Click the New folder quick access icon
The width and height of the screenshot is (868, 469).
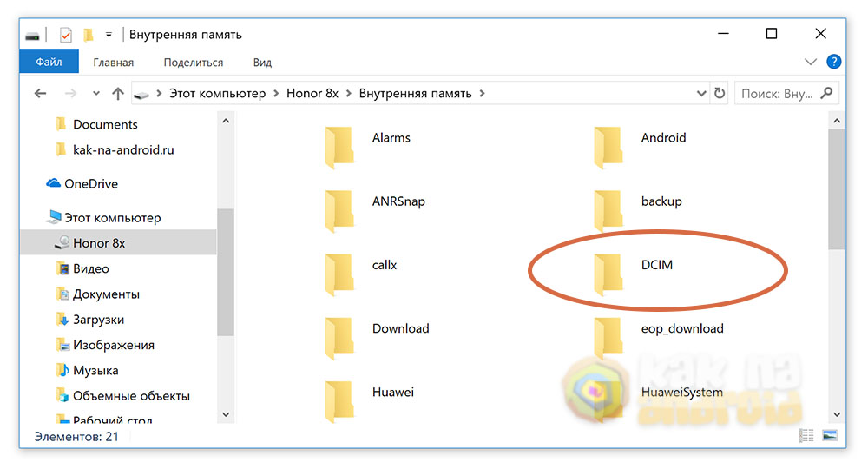click(x=88, y=35)
